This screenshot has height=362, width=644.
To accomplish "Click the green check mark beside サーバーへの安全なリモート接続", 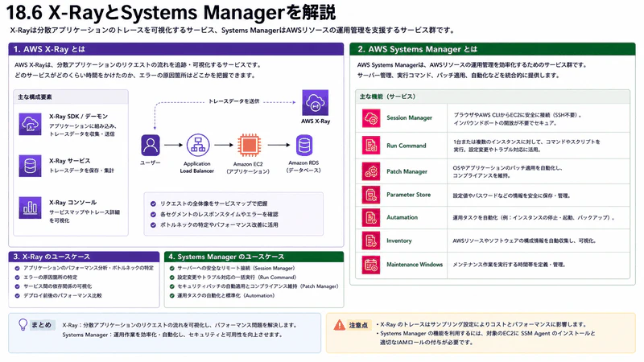I will click(x=172, y=269).
